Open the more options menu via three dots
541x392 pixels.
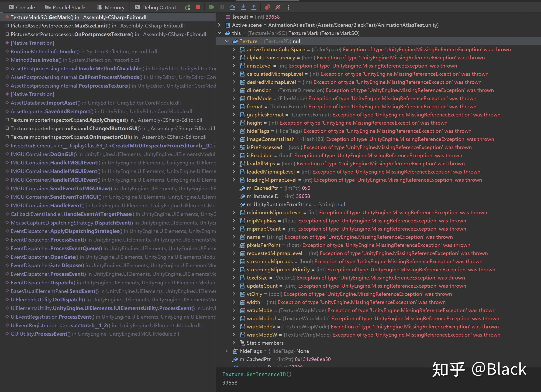pyautogui.click(x=288, y=7)
